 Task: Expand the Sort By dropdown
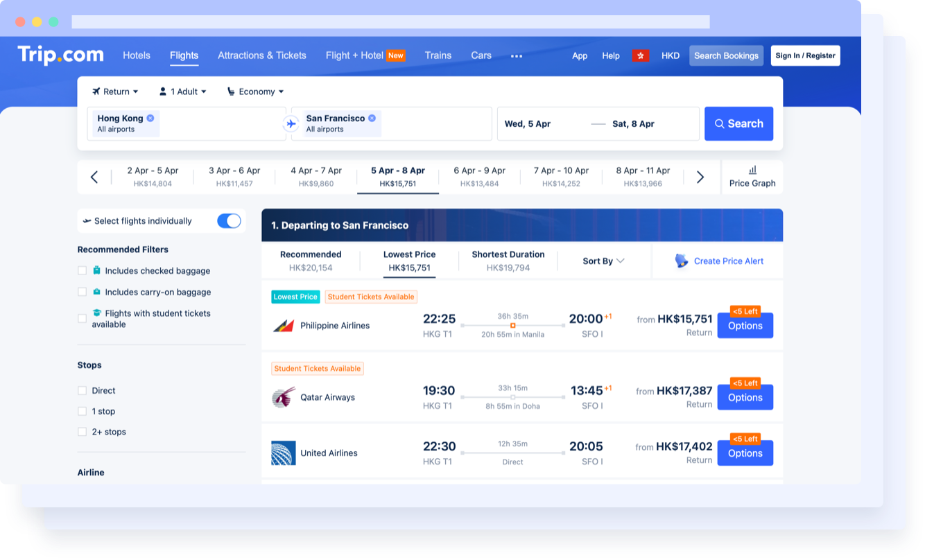tap(603, 261)
